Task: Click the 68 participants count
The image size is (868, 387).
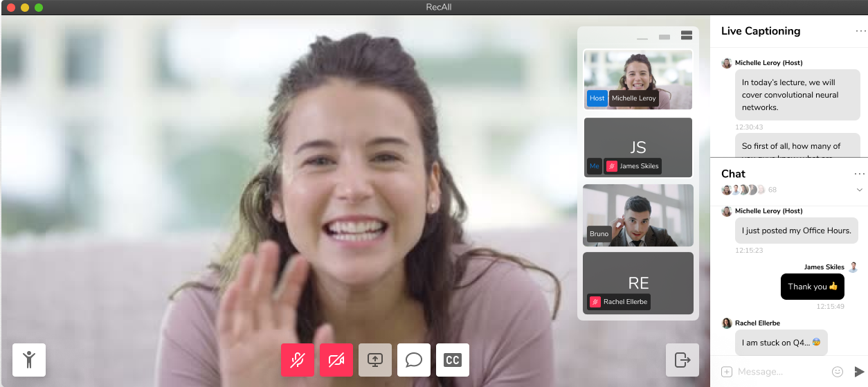Action: (772, 190)
